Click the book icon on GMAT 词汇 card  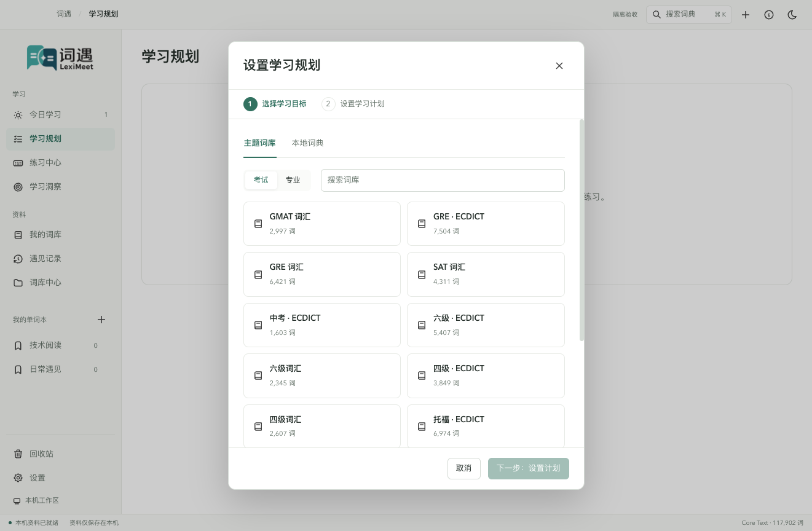[258, 224]
